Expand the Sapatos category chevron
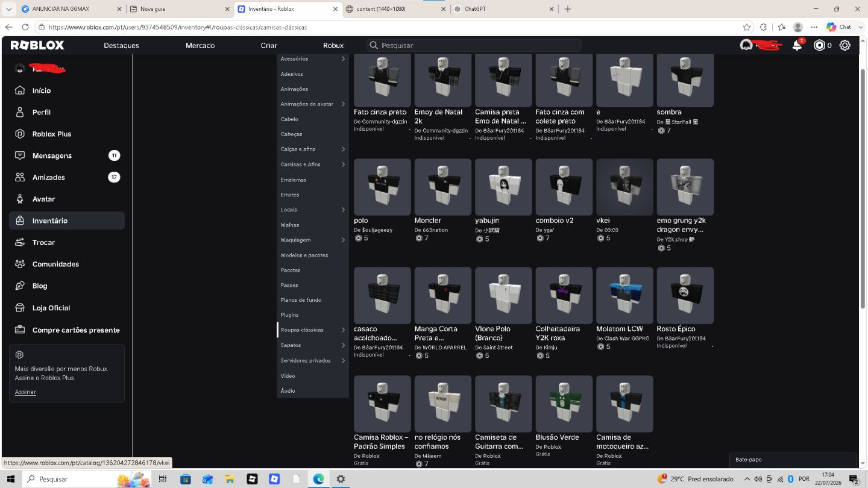 tap(343, 345)
